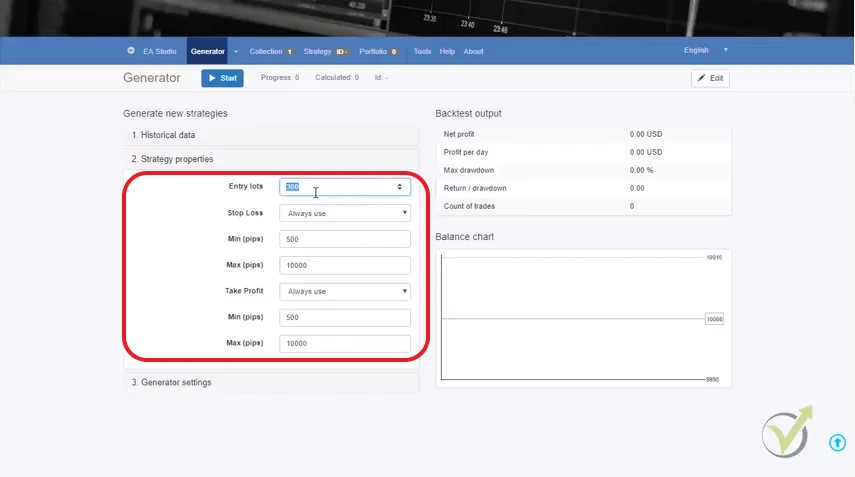Open the English language selector
Image resolution: width=855 pixels, height=477 pixels.
[705, 50]
